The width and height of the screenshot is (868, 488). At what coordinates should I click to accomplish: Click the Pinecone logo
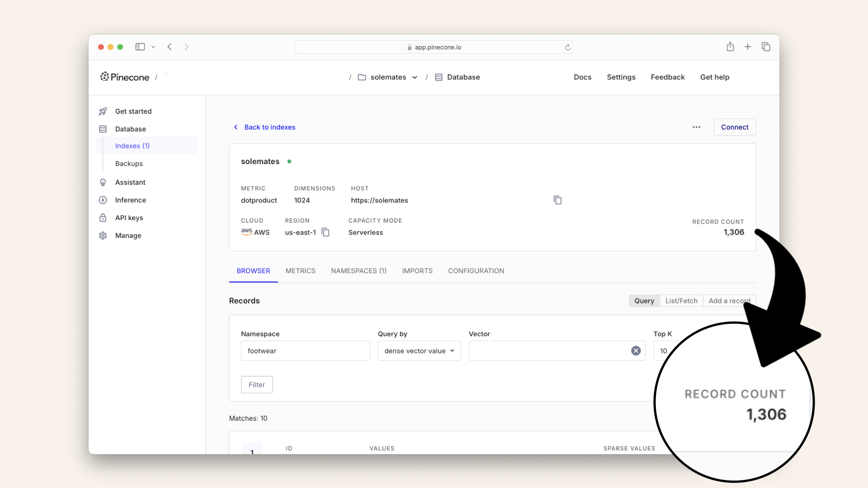[125, 77]
